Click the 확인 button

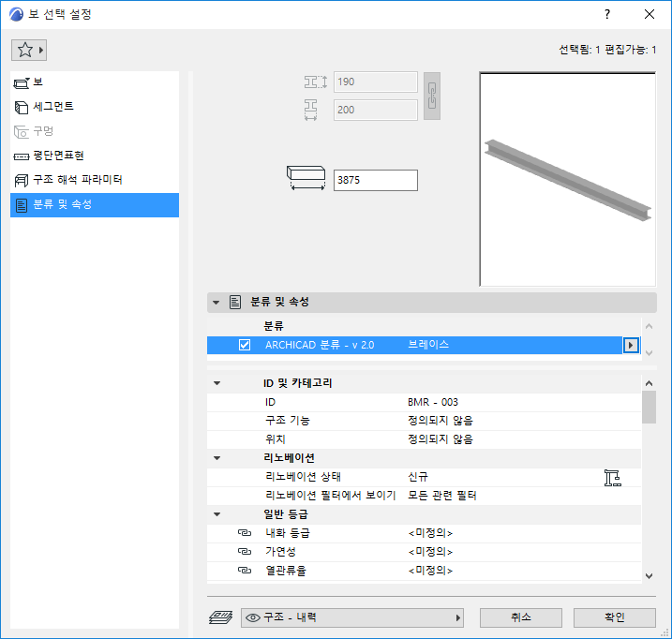pos(615,617)
